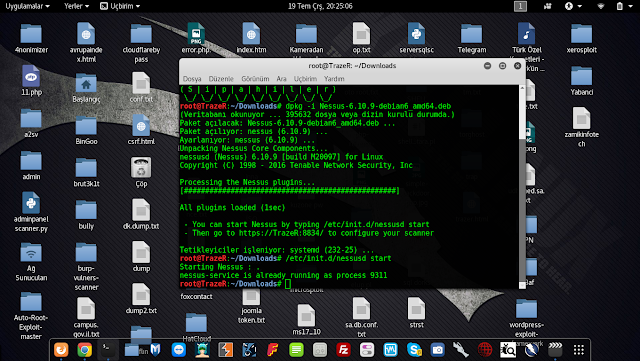Click the clock date in top bar
640x361 pixels.
click(320, 6)
